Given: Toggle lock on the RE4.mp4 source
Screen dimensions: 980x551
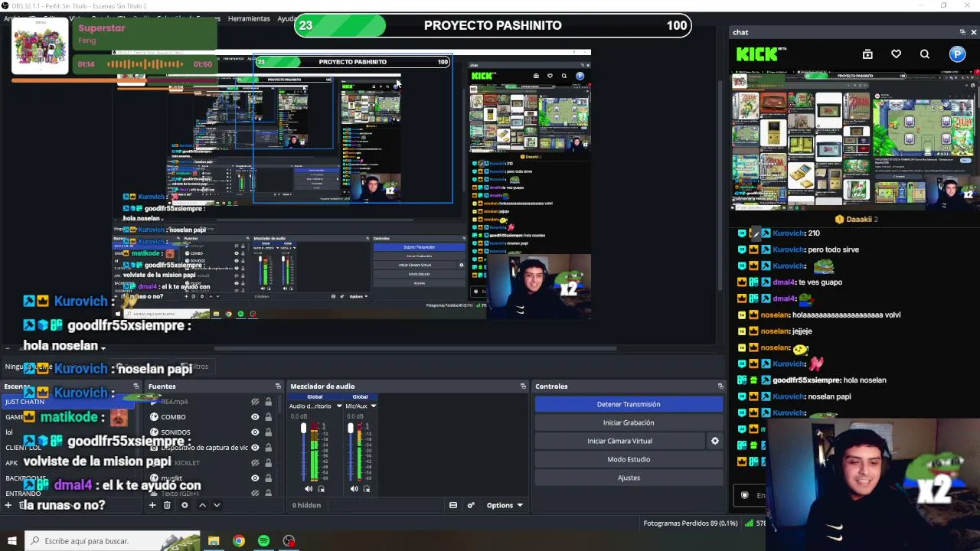Looking at the screenshot, I should tap(268, 402).
